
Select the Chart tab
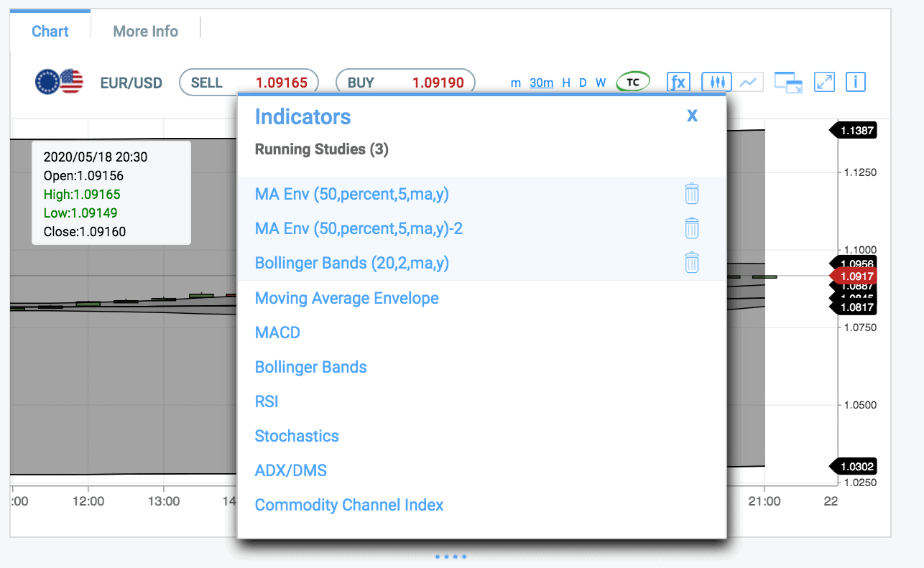point(50,32)
